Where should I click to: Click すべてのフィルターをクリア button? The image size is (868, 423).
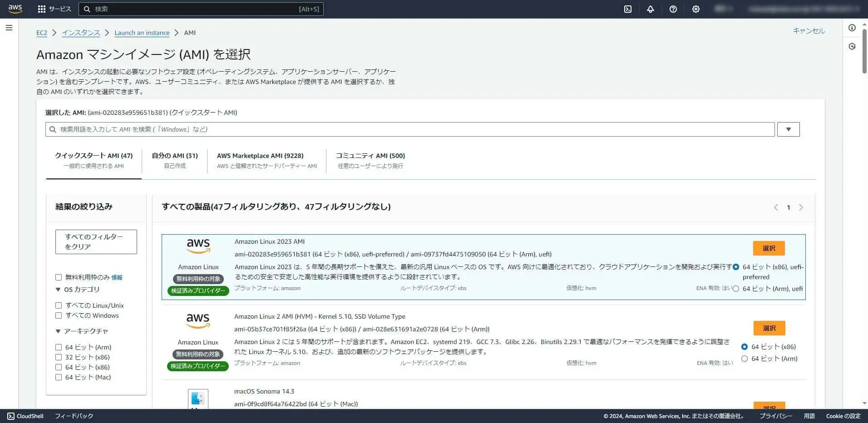(96, 242)
